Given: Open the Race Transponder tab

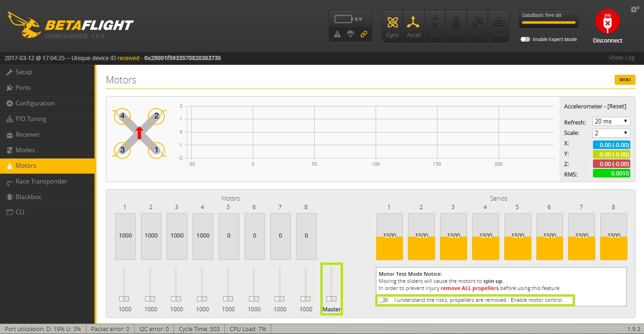Looking at the screenshot, I should point(47,182).
